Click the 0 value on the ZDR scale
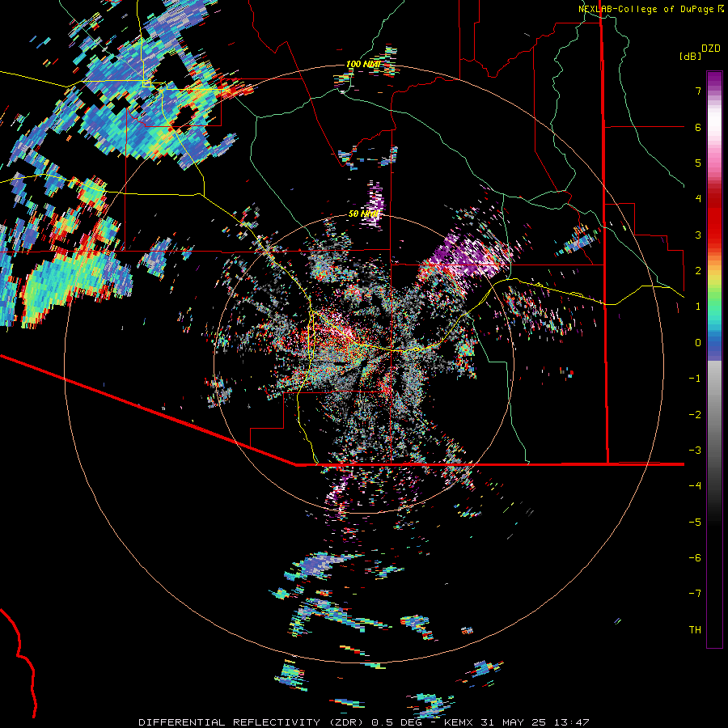Screen dimensions: 728x728 coord(698,343)
